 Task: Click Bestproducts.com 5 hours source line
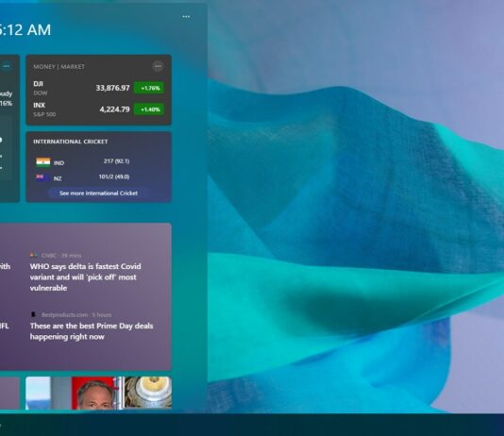coord(71,314)
